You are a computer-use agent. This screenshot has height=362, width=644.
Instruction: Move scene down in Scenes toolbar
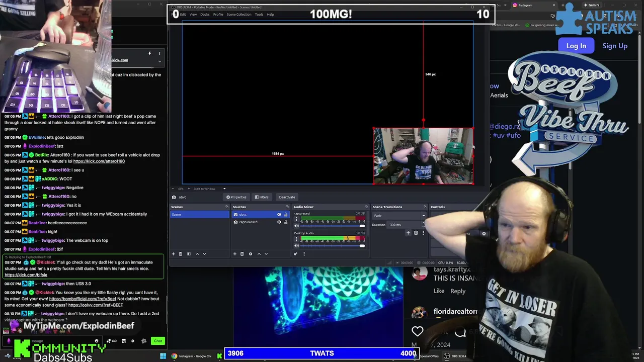click(204, 254)
